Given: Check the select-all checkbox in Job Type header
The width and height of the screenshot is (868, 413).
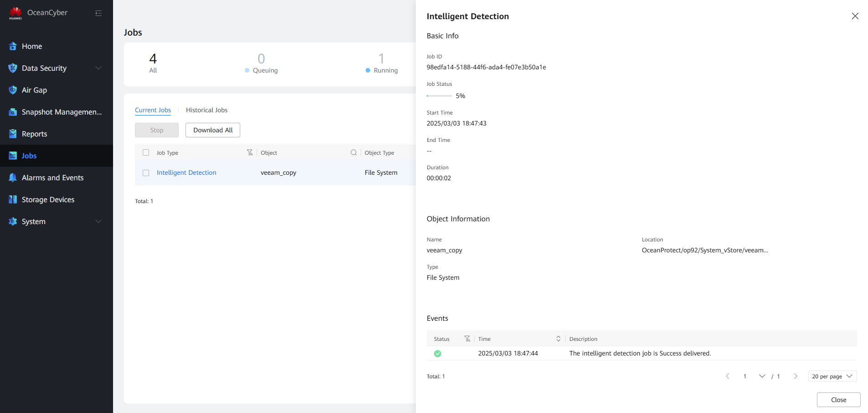Looking at the screenshot, I should point(146,152).
